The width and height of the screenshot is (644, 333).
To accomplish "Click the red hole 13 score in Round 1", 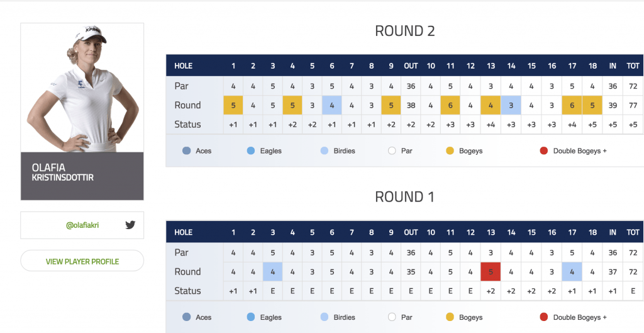I will tap(491, 271).
